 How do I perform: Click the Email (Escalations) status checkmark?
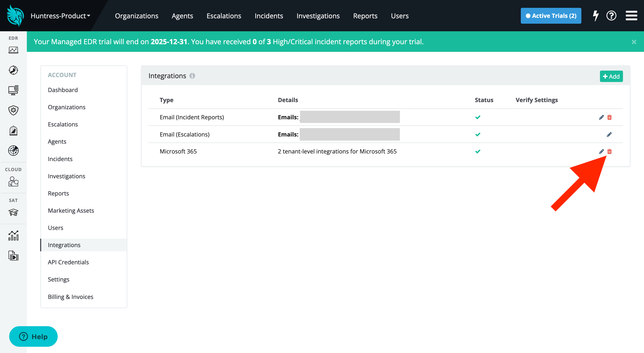click(x=477, y=134)
